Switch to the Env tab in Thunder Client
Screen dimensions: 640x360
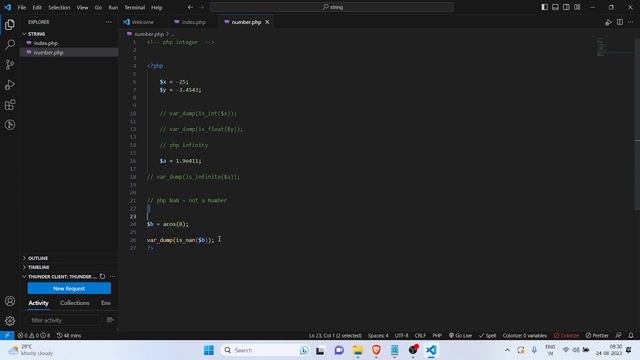coord(106,303)
